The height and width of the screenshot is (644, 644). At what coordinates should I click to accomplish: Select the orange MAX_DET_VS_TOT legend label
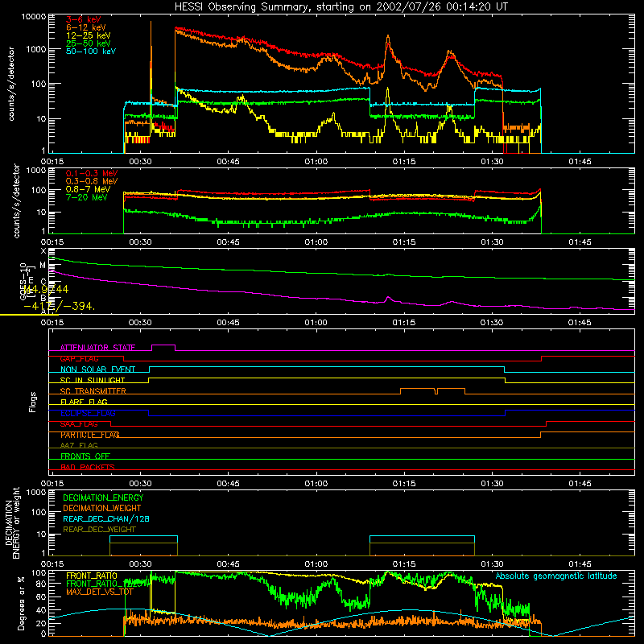[x=100, y=592]
